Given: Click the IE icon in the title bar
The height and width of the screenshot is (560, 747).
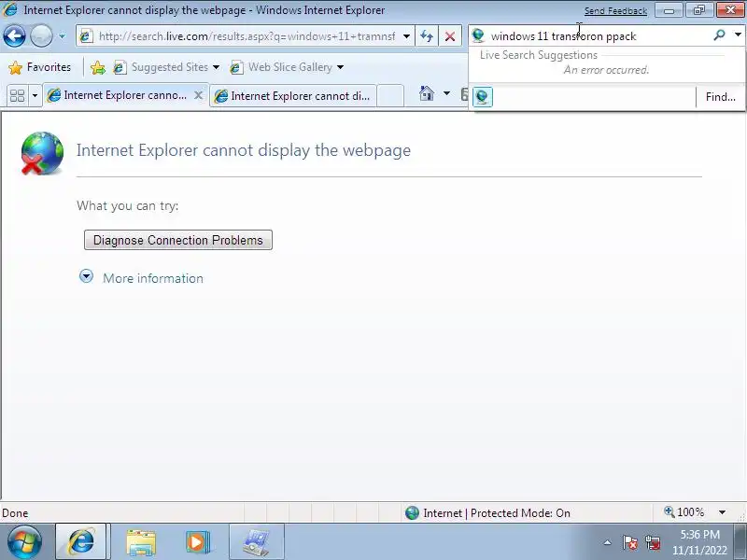Looking at the screenshot, I should point(10,9).
